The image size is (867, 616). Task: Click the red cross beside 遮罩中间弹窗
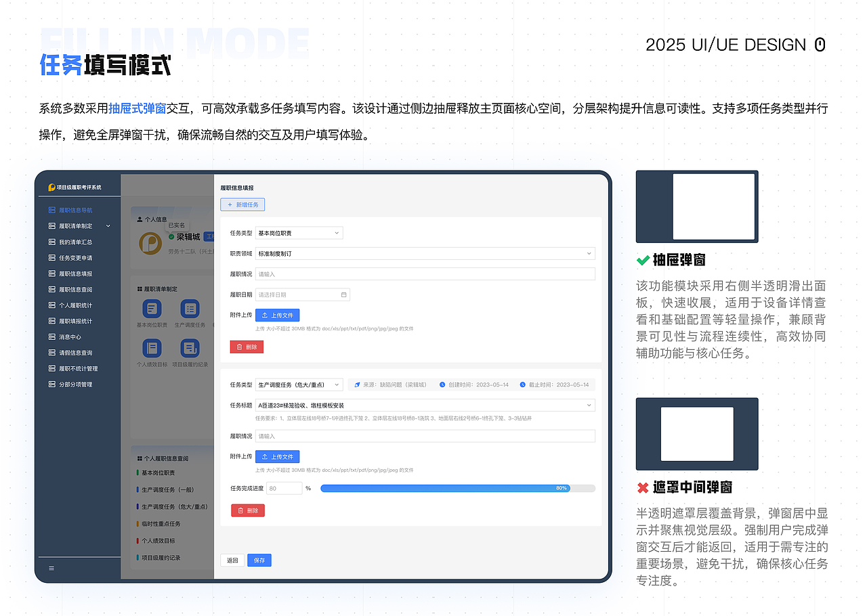[x=643, y=487]
